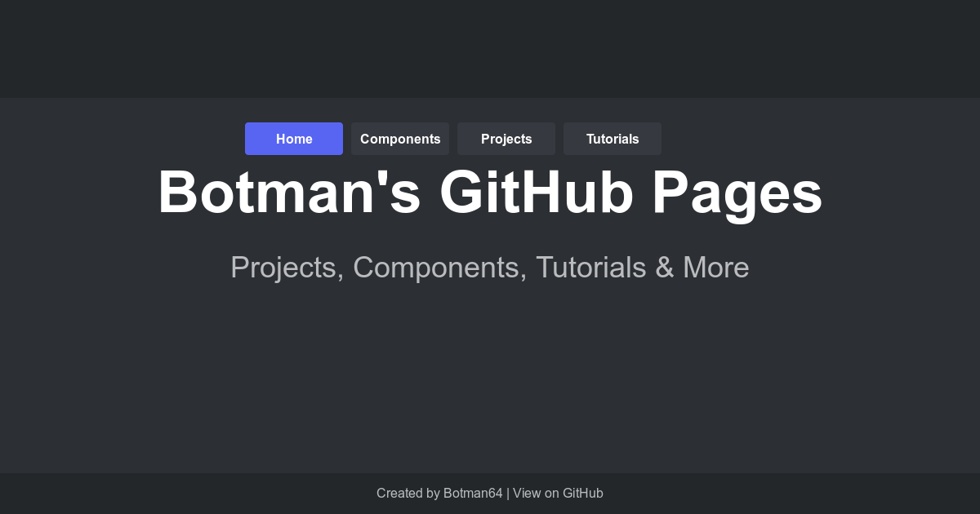Visit the GitHub repository link in footer
980x514 pixels.
[x=559, y=494]
